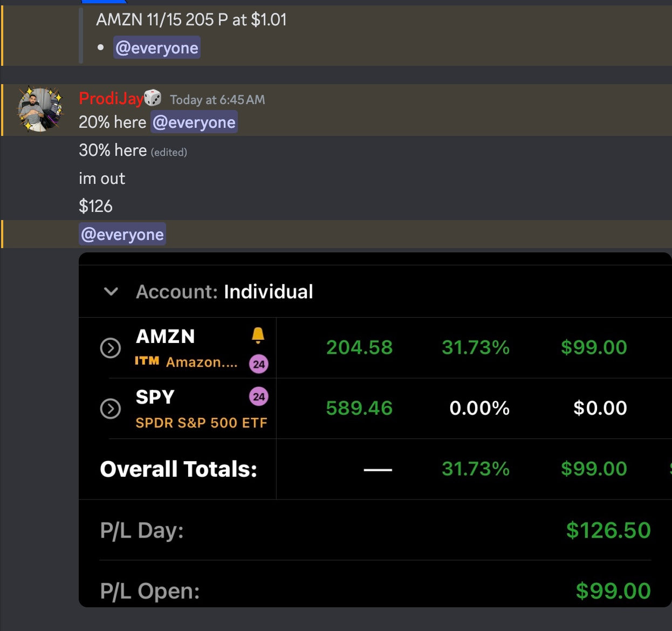Collapse the Account: Individual chevron

click(111, 292)
